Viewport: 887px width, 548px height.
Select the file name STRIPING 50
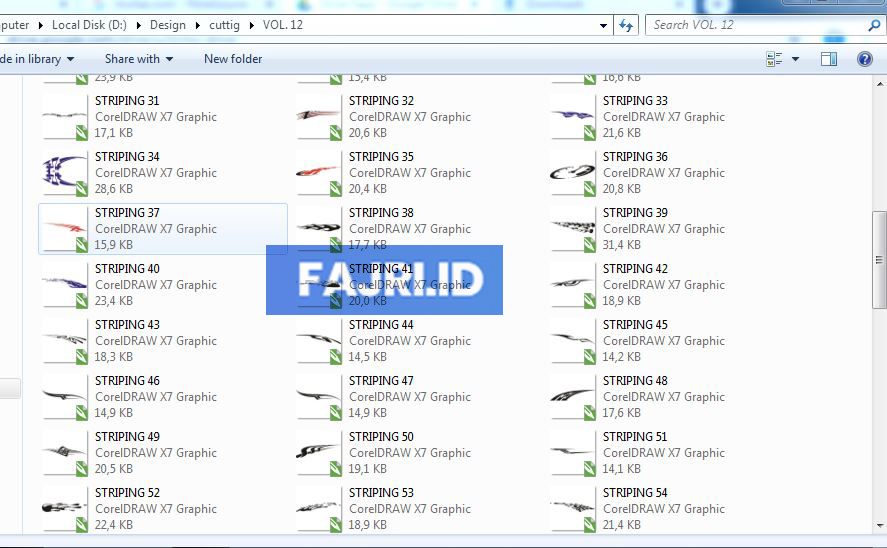[x=381, y=437]
